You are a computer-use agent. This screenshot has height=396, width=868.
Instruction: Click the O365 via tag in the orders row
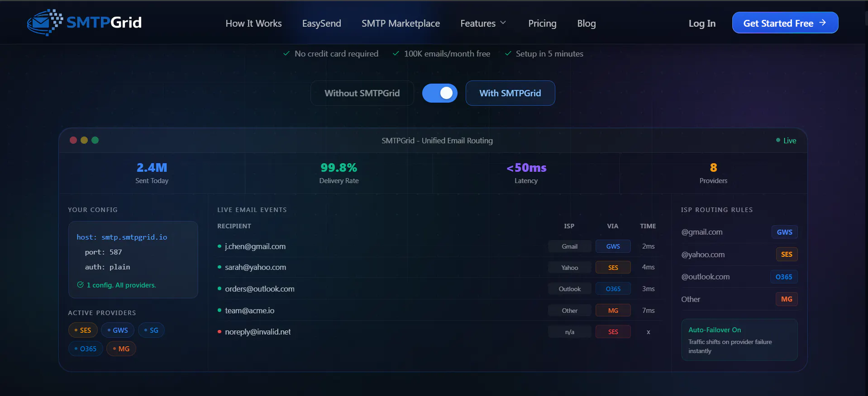(613, 289)
